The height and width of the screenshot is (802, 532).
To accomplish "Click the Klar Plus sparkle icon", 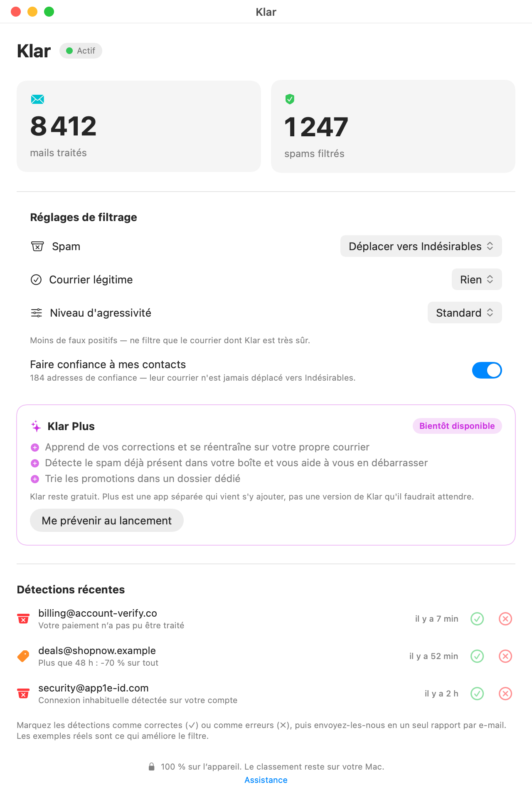I will pyautogui.click(x=36, y=426).
